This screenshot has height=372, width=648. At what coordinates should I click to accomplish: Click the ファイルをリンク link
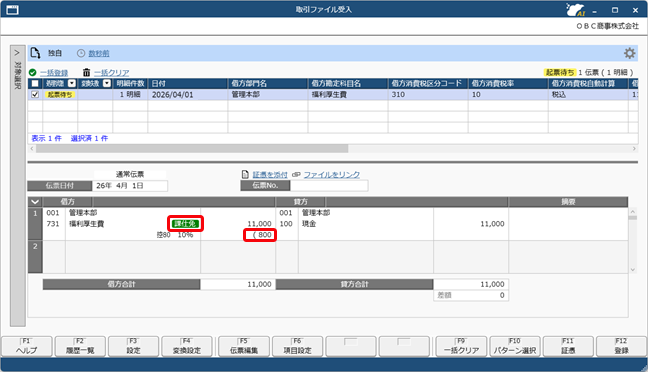coord(332,174)
